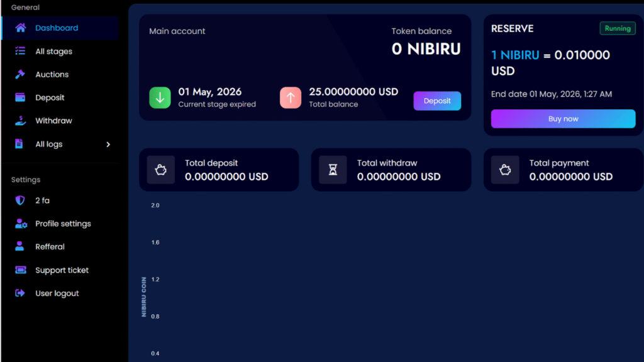
Task: Click the Auctions gavel icon
Action: pyautogui.click(x=21, y=74)
